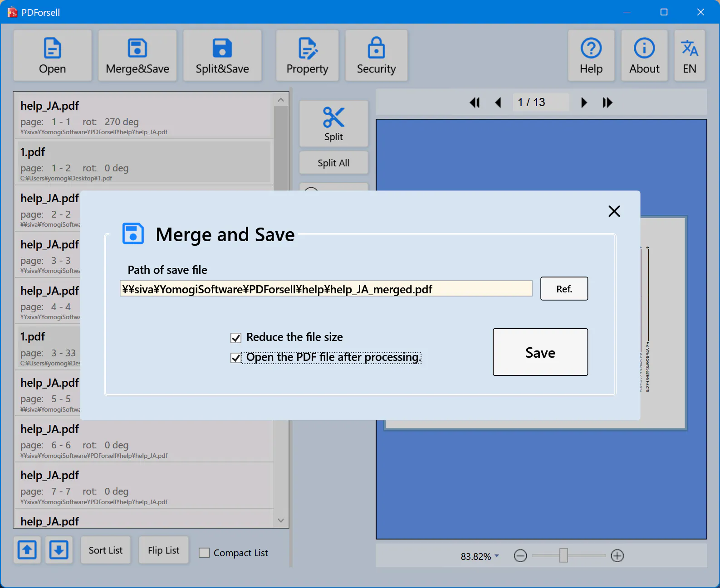Enable the Compact List checkbox
The width and height of the screenshot is (720, 588).
tap(204, 553)
